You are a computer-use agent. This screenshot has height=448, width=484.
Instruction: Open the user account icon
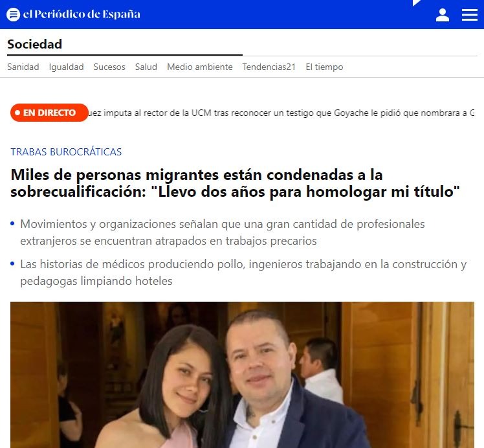442,15
